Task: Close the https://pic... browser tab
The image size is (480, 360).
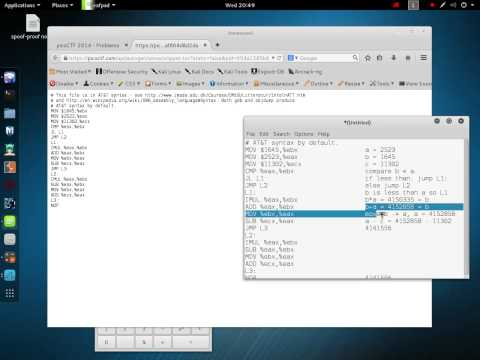Action: (x=205, y=45)
